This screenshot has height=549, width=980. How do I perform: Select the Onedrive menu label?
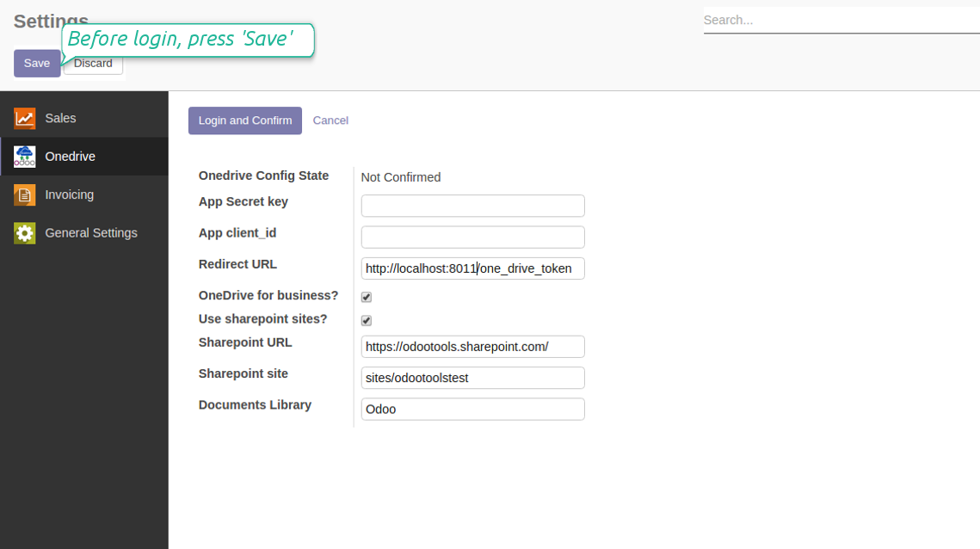click(x=70, y=157)
